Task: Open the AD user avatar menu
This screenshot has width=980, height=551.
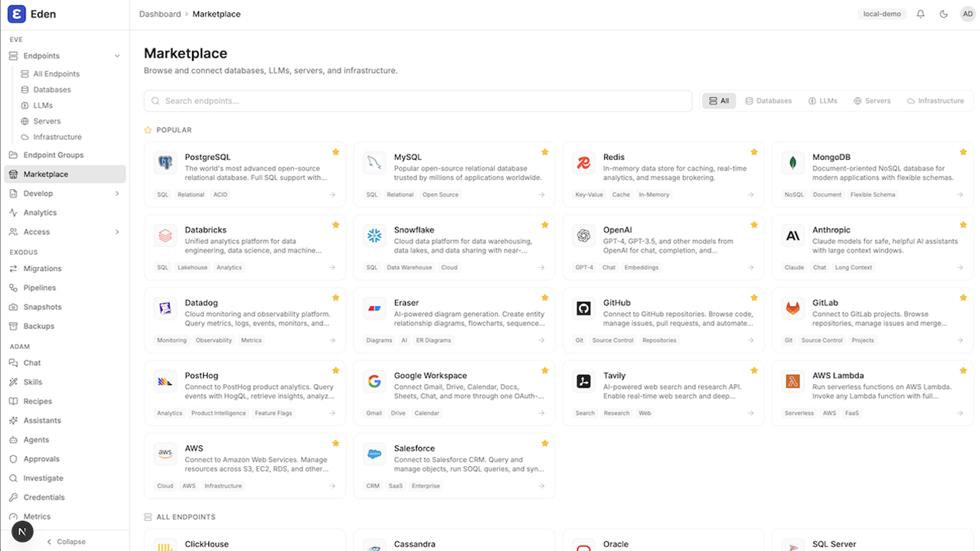Action: point(968,14)
